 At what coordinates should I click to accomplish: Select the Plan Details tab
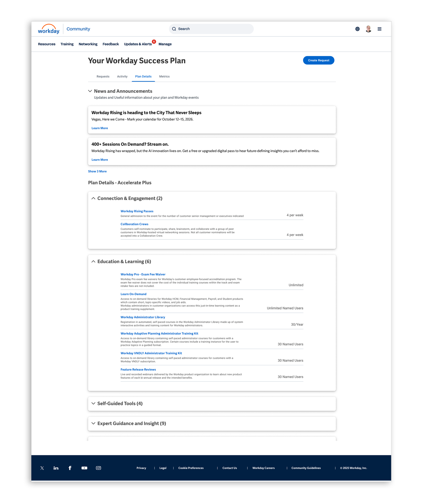(143, 77)
